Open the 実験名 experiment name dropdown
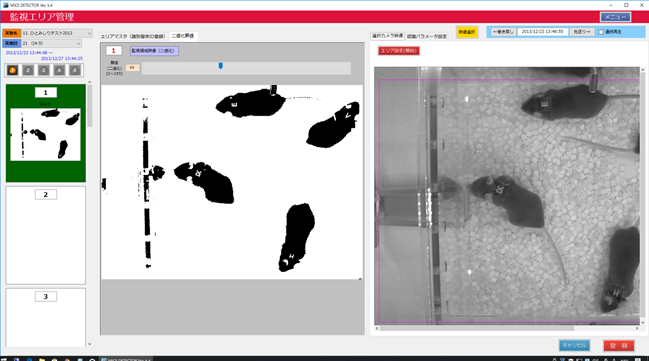Screen dimensions: 649x361 tap(57, 33)
